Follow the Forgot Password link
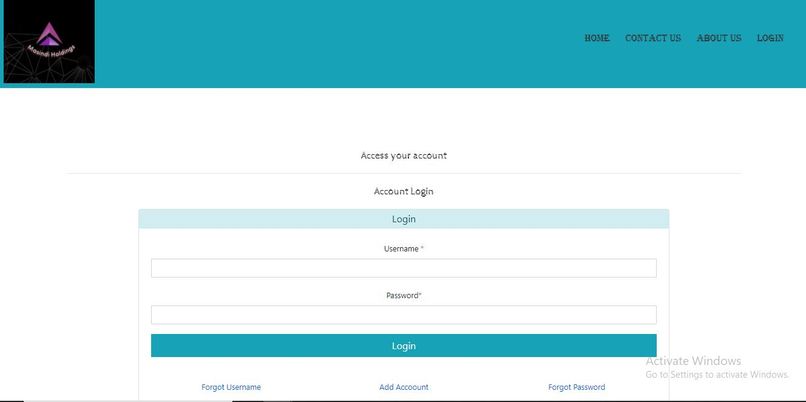This screenshot has width=806, height=402. click(x=577, y=387)
